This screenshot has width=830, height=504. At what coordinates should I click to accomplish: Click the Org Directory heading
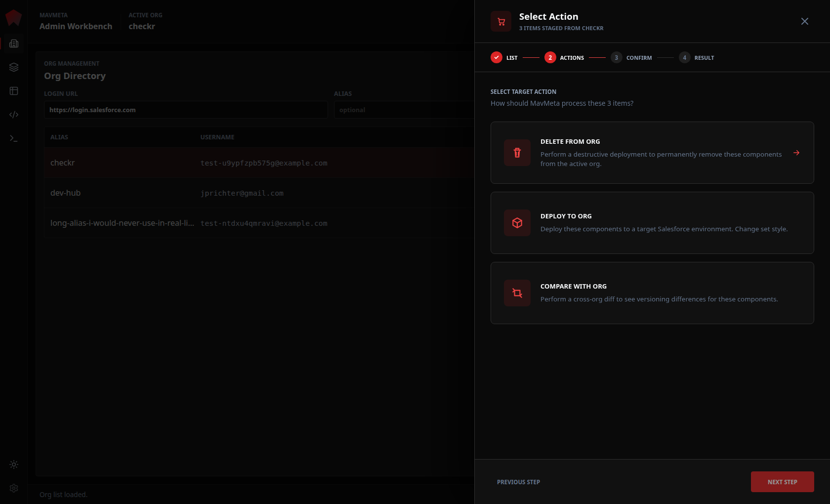[x=75, y=76]
